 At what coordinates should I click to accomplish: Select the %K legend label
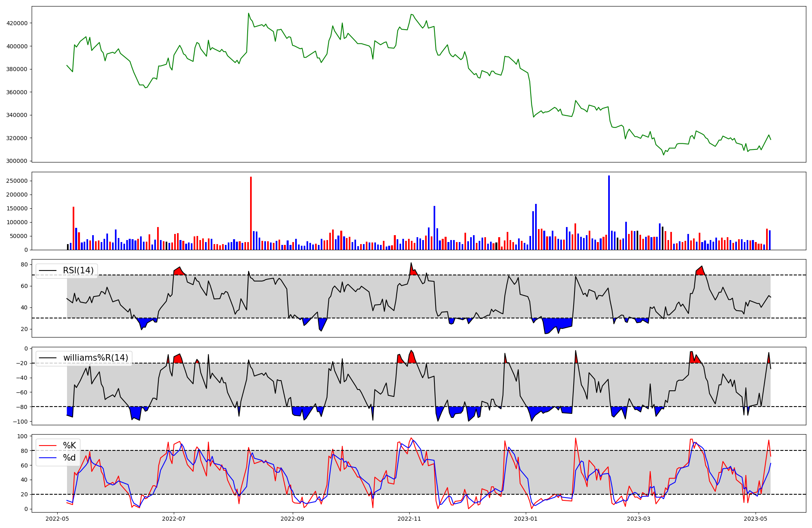pos(69,446)
